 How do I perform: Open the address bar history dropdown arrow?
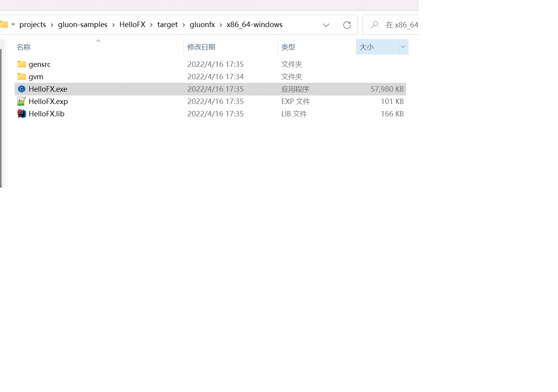(x=326, y=24)
